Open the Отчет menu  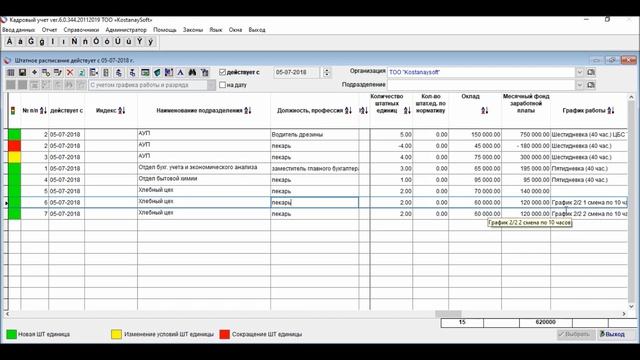[49, 30]
